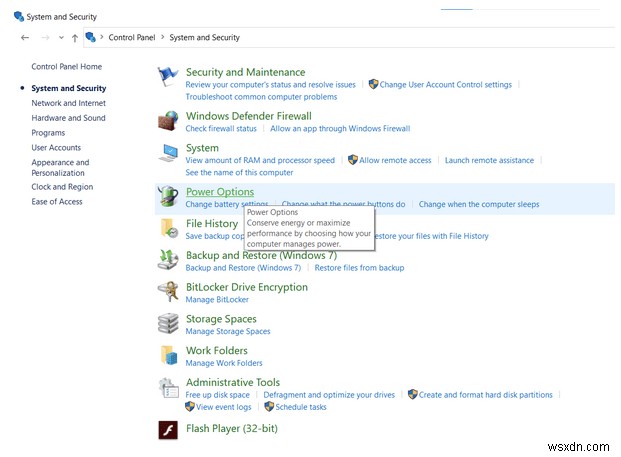Open Allow remote access link
Image resolution: width=621 pixels, height=457 pixels.
click(x=395, y=160)
